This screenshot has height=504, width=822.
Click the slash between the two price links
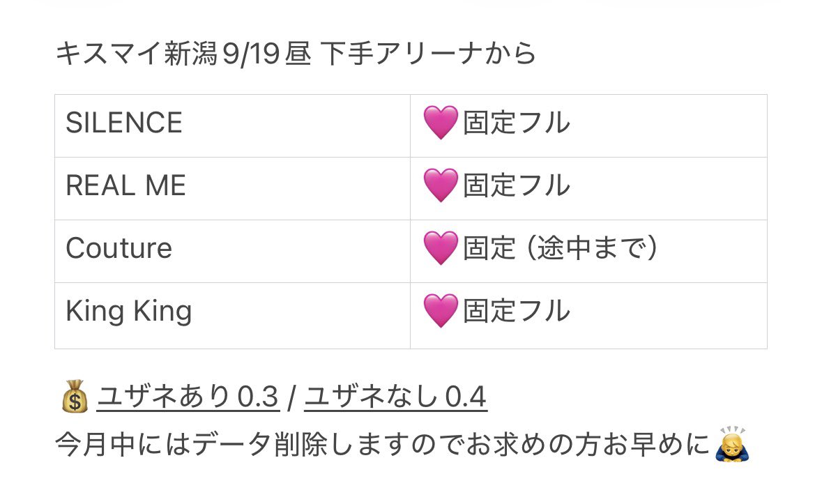[x=292, y=397]
